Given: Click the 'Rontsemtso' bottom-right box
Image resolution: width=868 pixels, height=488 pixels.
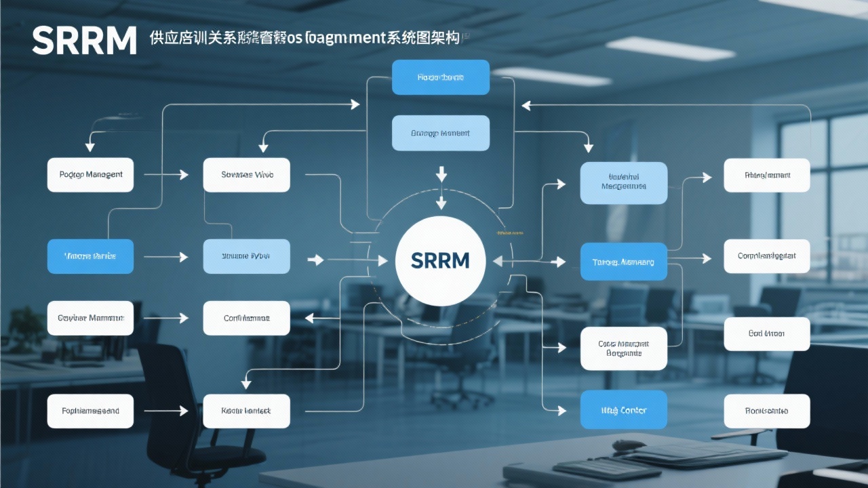Looking at the screenshot, I should [766, 411].
